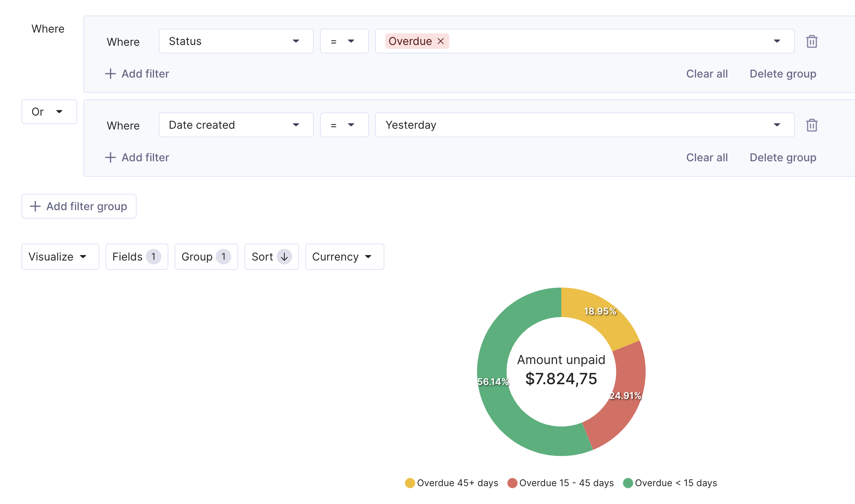Toggle the Overdue 15 - 45 days legend swatch
The width and height of the screenshot is (855, 504).
click(x=512, y=483)
